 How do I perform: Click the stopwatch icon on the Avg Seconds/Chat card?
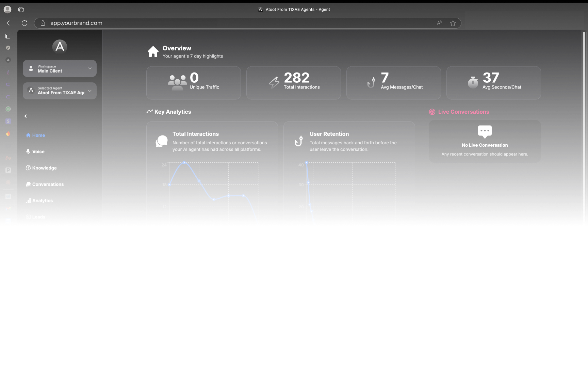[473, 82]
